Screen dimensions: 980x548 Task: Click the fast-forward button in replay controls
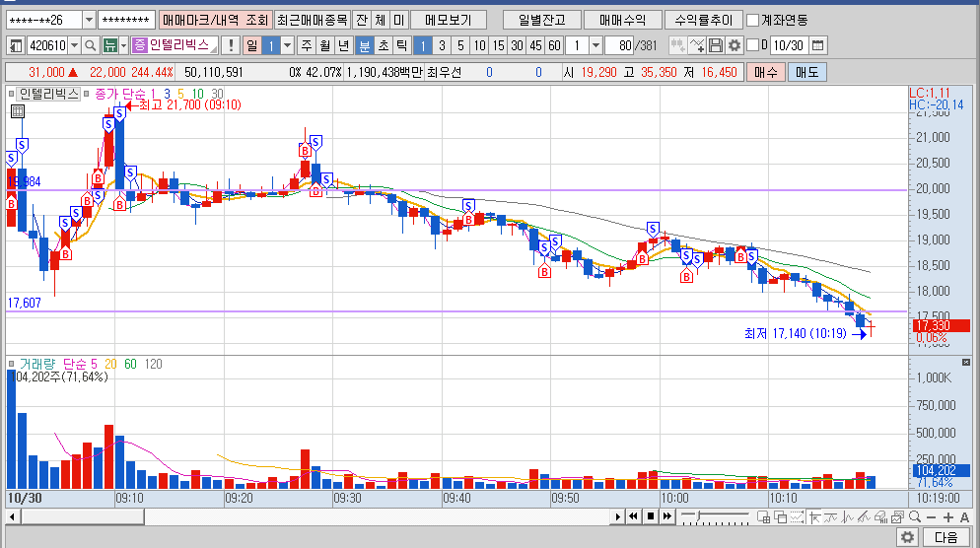(666, 516)
